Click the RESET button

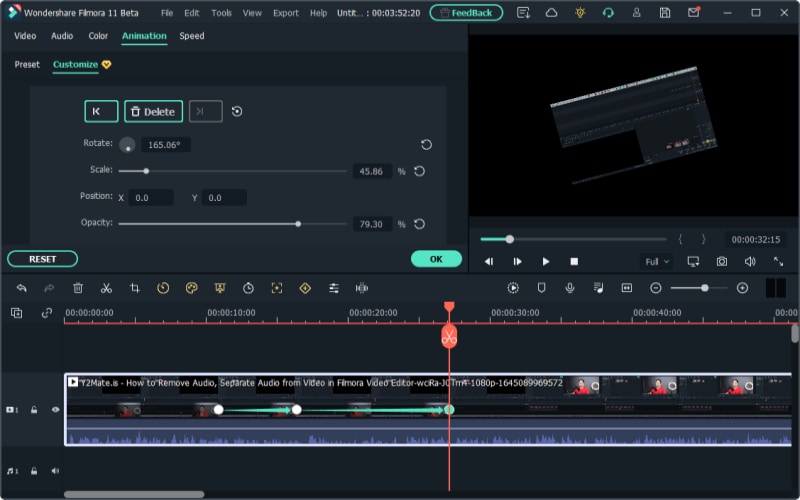[x=42, y=259]
